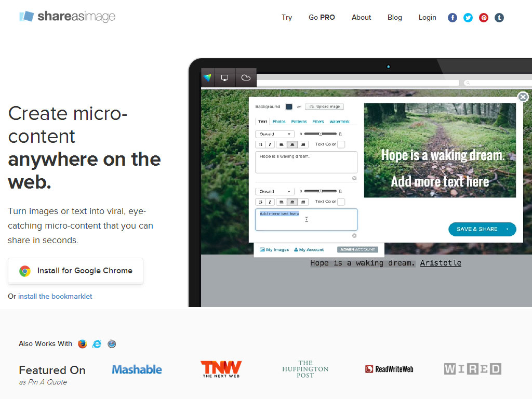Pick the Background color swatch

click(x=289, y=107)
